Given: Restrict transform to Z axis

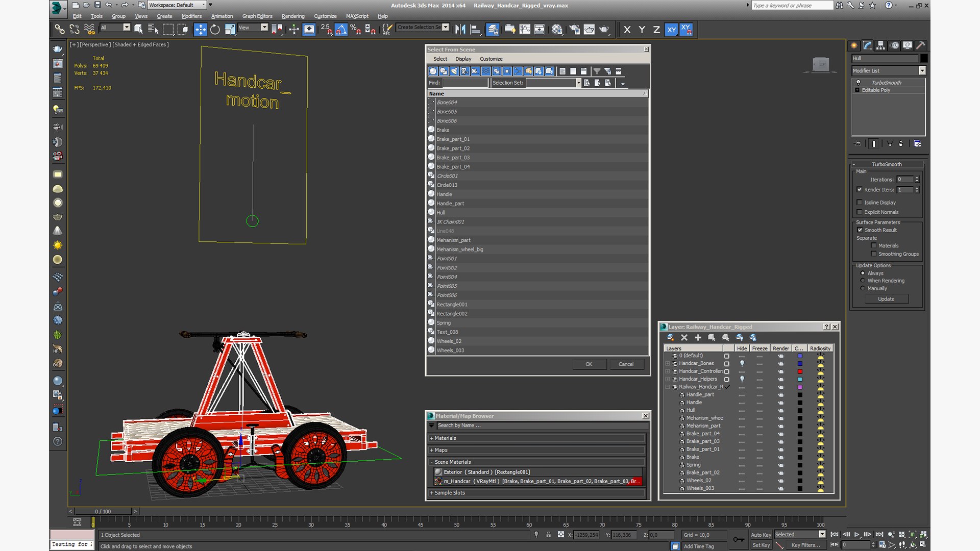Looking at the screenshot, I should (656, 30).
